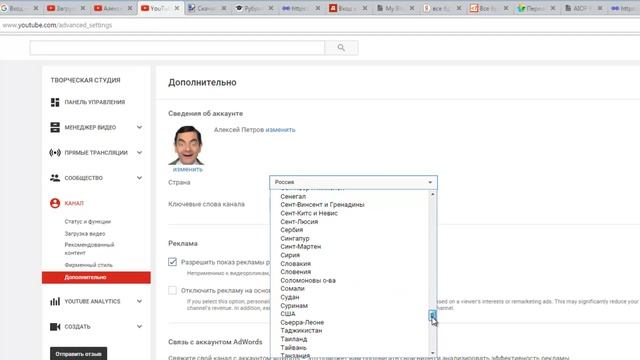Click the Творческая студия heading
Image resolution: width=640 pixels, height=360 pixels.
tap(85, 80)
